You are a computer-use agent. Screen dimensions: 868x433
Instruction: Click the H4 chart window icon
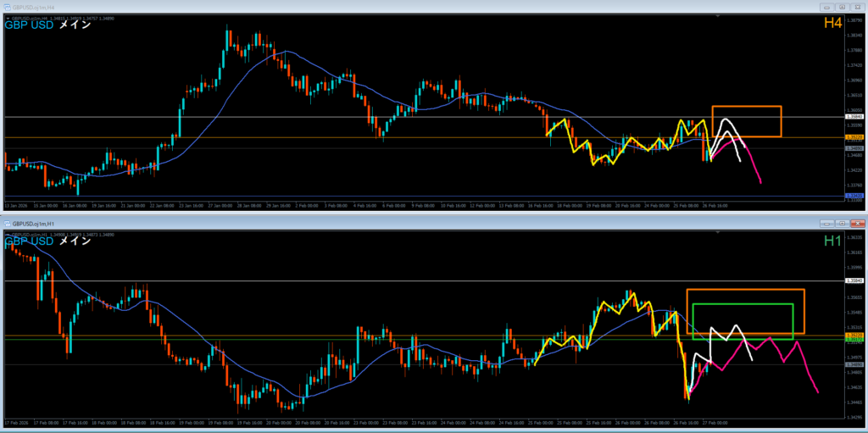(x=8, y=6)
